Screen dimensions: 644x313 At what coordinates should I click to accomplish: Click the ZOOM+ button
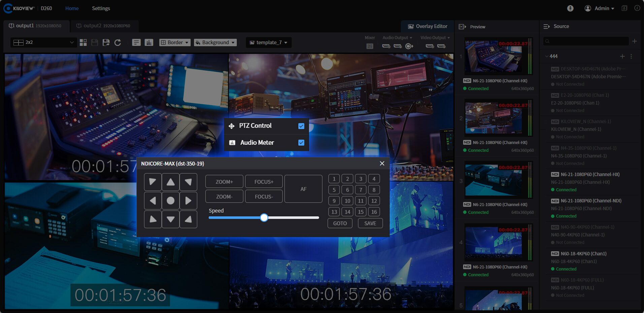224,182
